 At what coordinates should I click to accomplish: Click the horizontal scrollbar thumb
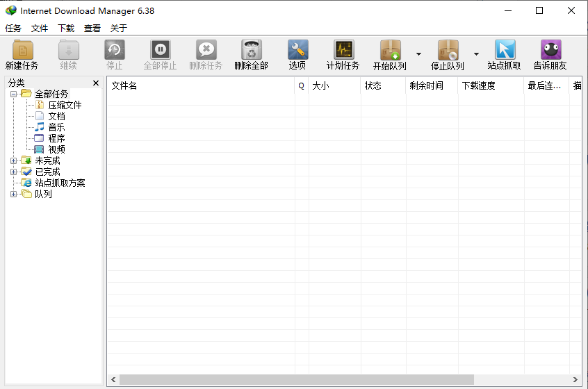(297, 380)
